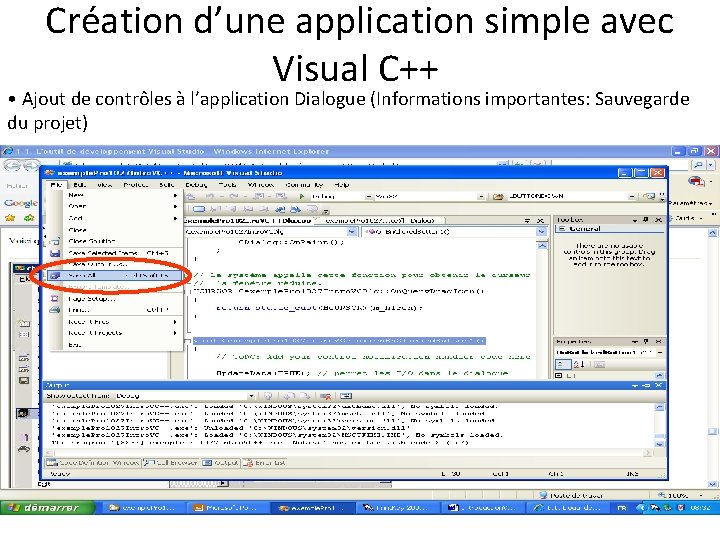
Task: Choose Page Setup in File menu
Action: pos(115,298)
